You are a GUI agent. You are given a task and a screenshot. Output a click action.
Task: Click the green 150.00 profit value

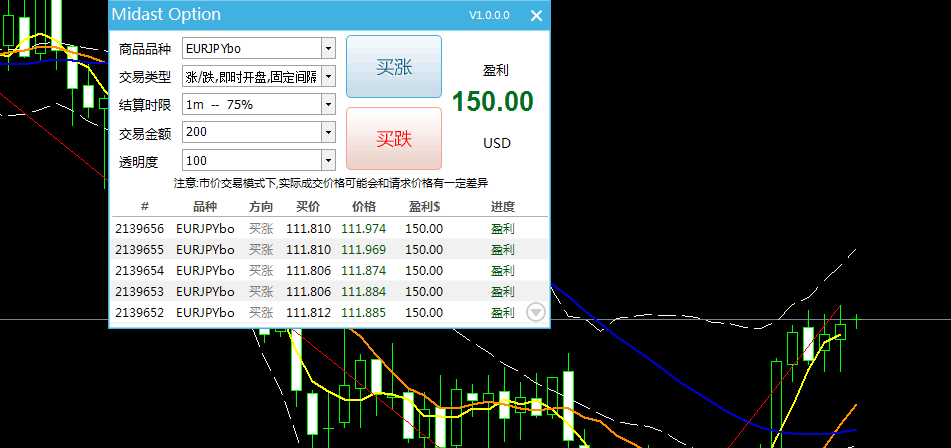492,102
